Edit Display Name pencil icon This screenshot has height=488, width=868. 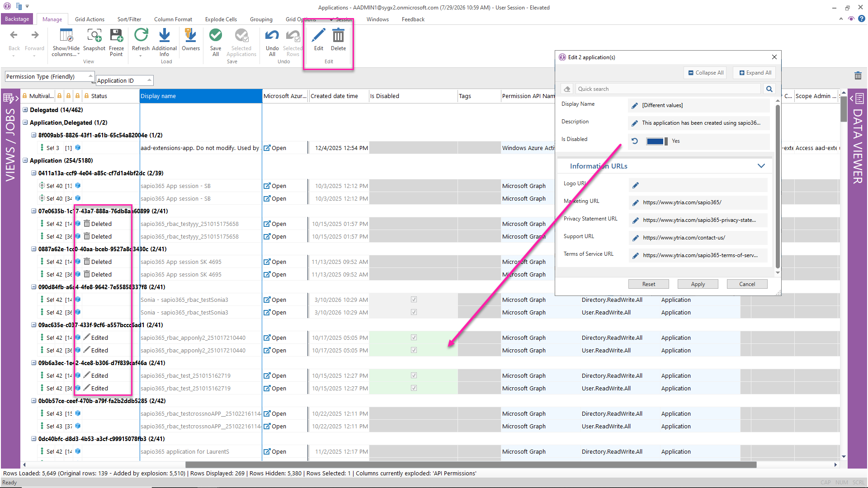635,105
